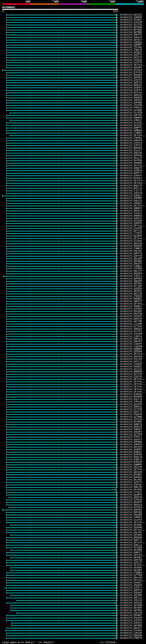Select label UniRef100_Q96L21
This screenshot has height=644, width=146.
click(x=131, y=545)
